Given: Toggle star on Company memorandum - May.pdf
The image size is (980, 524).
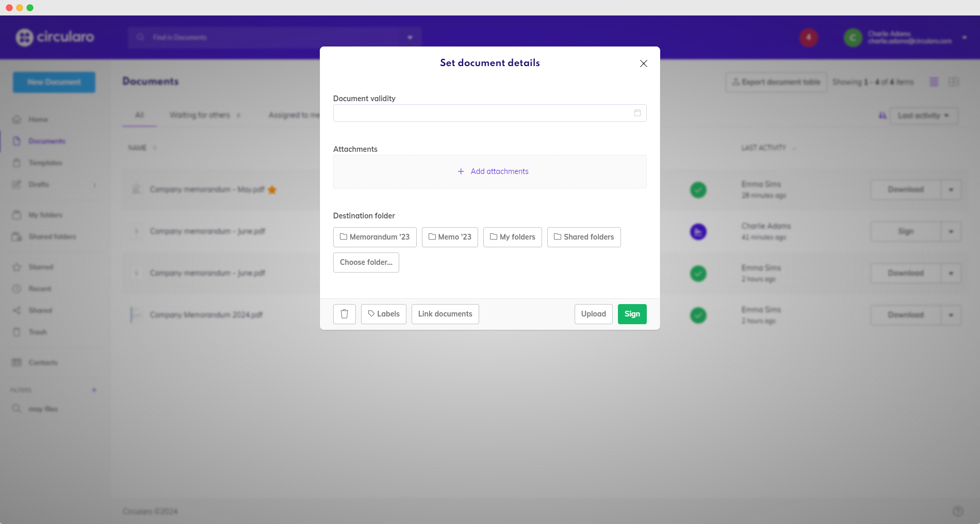Looking at the screenshot, I should coord(272,190).
